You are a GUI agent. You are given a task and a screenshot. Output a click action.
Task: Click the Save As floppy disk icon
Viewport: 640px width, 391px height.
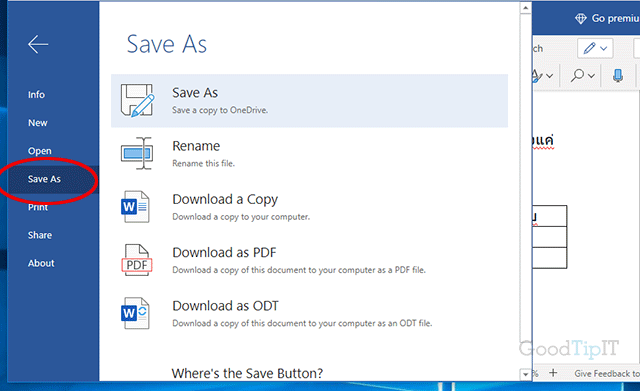(137, 100)
